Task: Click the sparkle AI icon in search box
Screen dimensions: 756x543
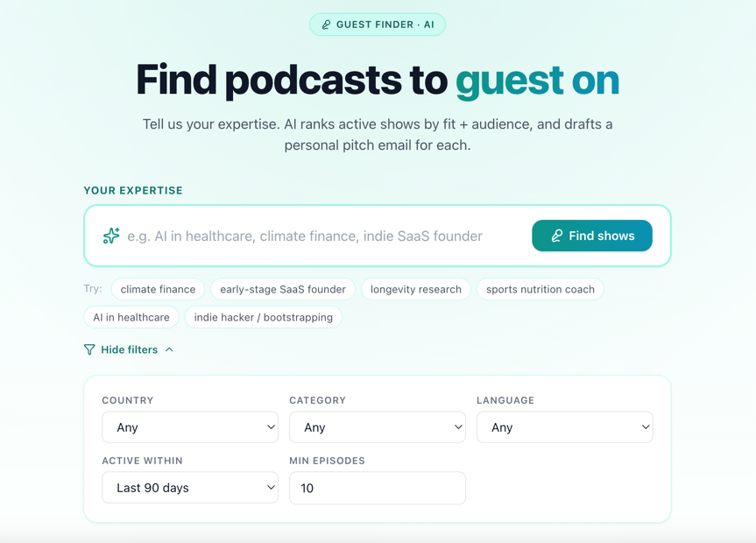Action: coord(111,236)
